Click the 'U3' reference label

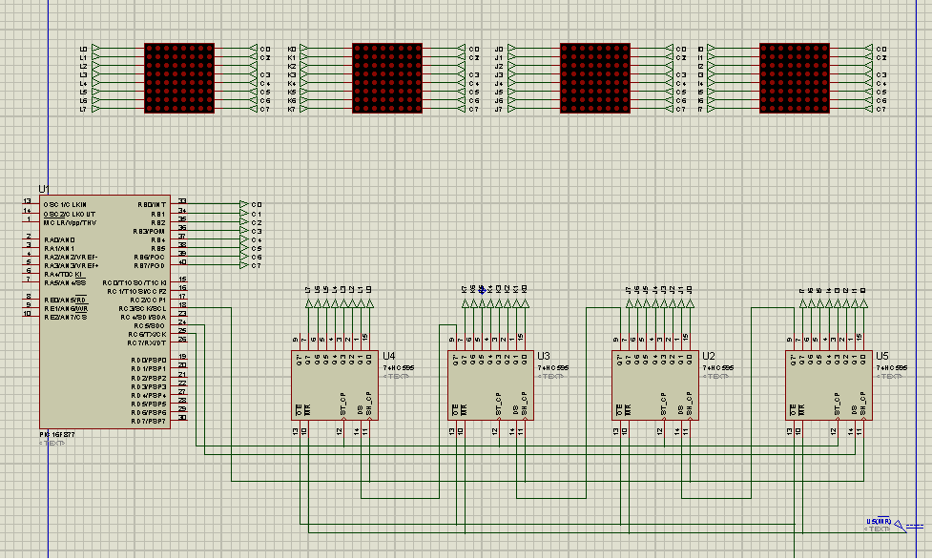(544, 356)
